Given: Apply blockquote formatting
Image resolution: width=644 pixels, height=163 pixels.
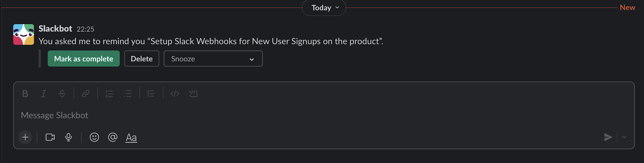Looking at the screenshot, I should point(151,94).
